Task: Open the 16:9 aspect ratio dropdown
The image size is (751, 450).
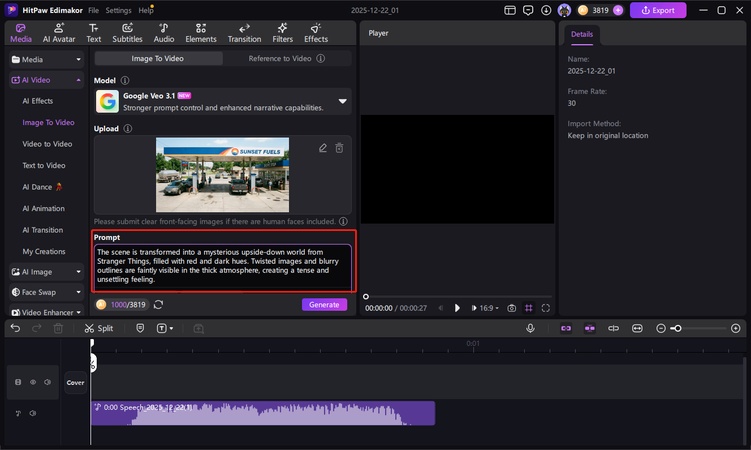Action: tap(486, 308)
